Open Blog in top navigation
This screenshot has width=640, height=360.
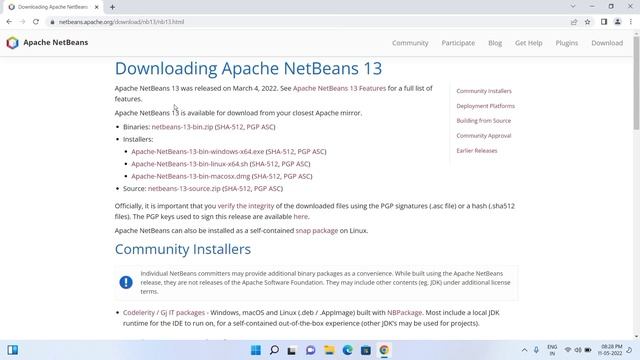pos(495,43)
